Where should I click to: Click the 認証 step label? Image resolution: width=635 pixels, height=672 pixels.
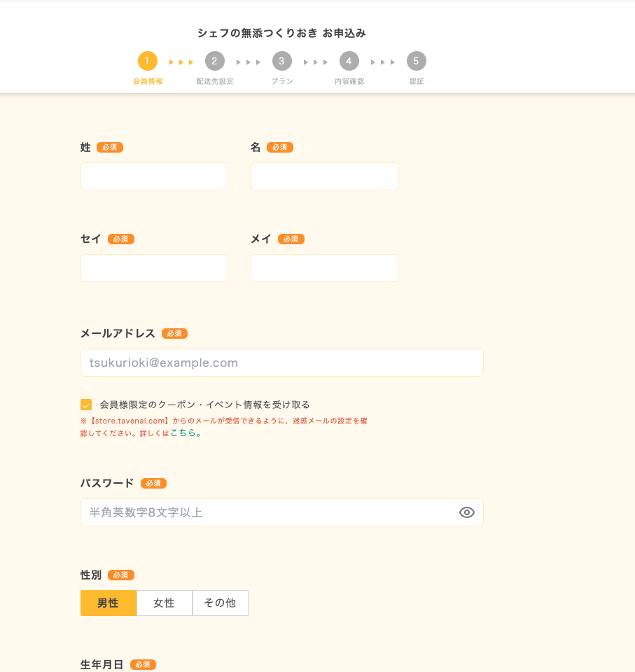coord(417,81)
